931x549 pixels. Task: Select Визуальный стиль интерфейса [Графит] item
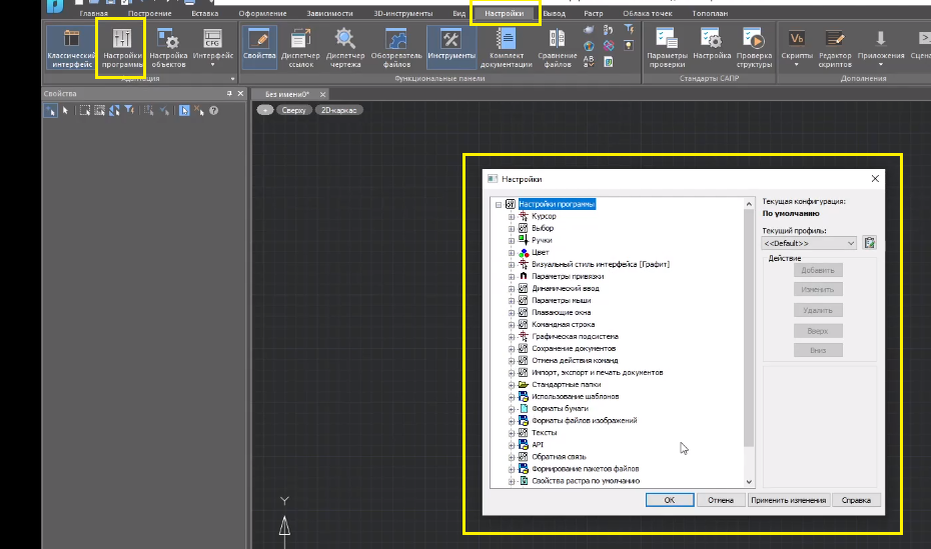point(600,265)
